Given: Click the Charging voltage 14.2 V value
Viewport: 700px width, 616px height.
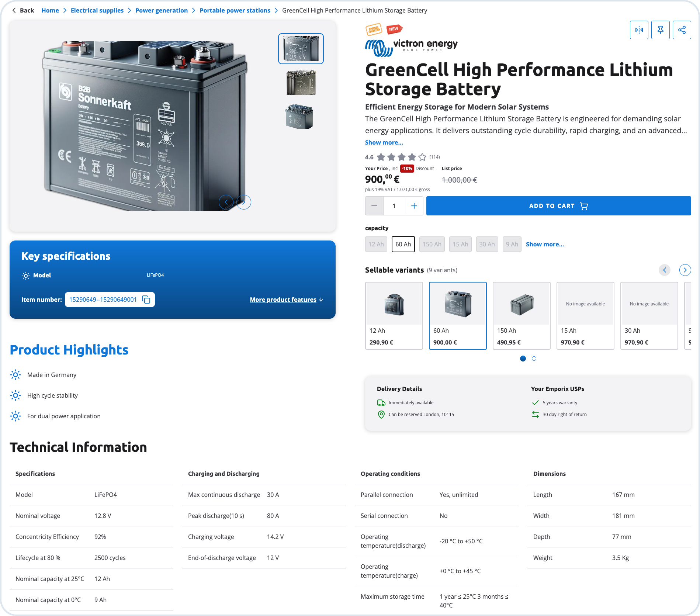Looking at the screenshot, I should click(x=276, y=537).
